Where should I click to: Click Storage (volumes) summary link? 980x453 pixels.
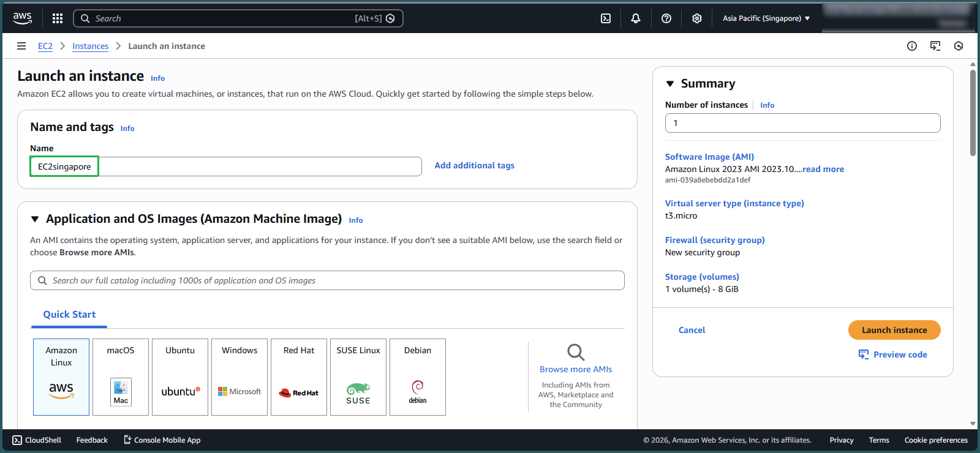(702, 277)
